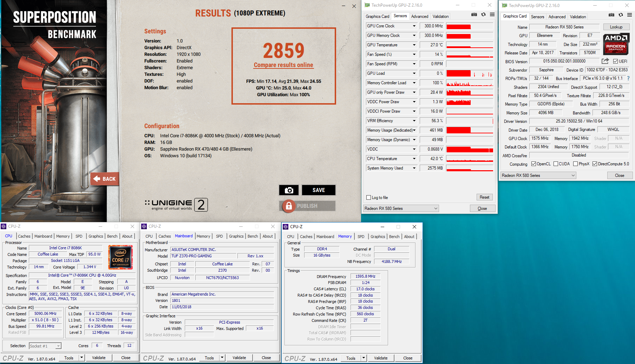Switch to Validation tab in GPU-Z Graphics Card window

pyautogui.click(x=578, y=17)
